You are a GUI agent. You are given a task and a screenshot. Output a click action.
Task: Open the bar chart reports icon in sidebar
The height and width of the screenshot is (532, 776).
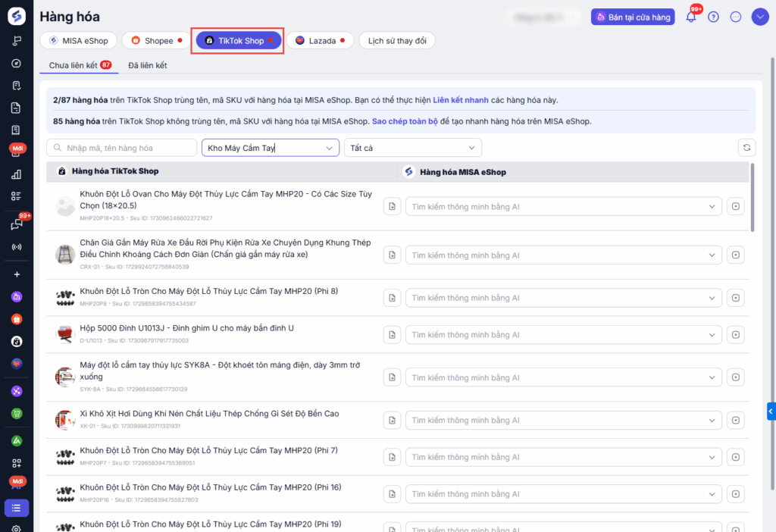click(17, 174)
